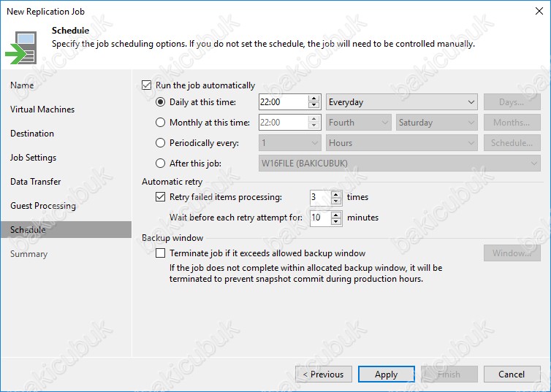Increase retry wait minutes up arrow

click(336, 214)
